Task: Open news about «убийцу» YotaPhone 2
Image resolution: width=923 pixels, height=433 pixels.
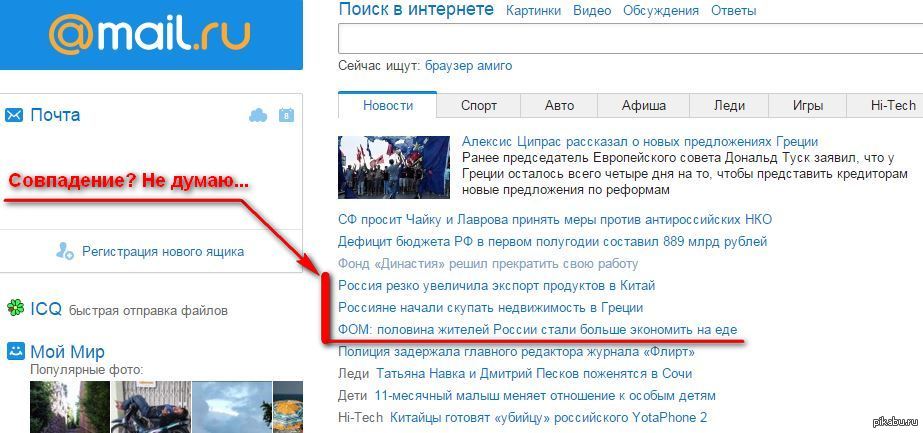Action: point(548,418)
